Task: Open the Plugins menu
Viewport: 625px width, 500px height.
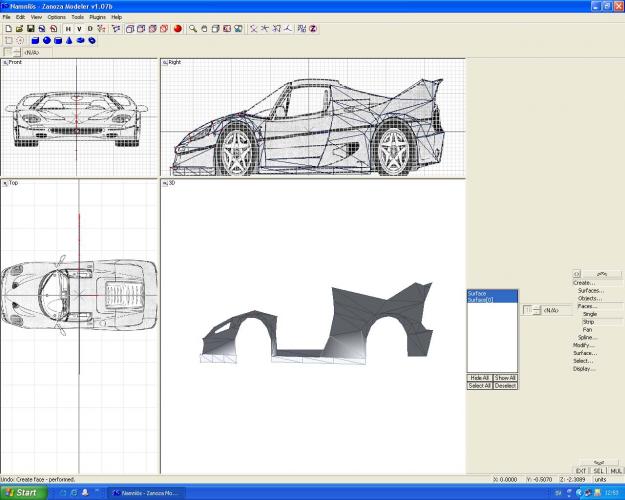Action: coord(97,17)
